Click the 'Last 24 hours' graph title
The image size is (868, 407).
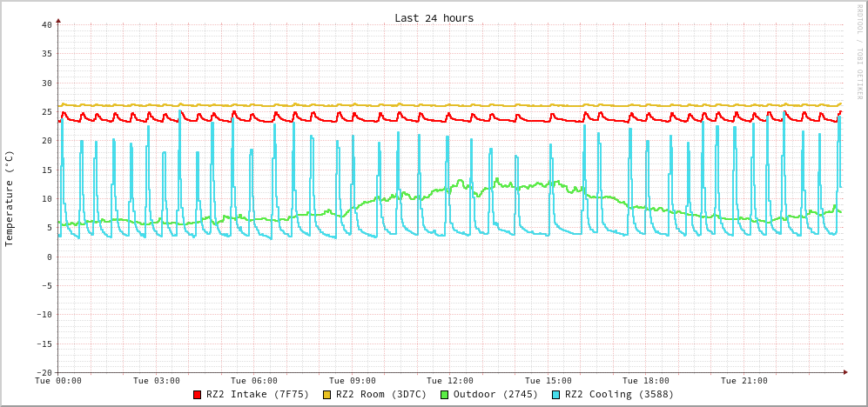pos(434,18)
